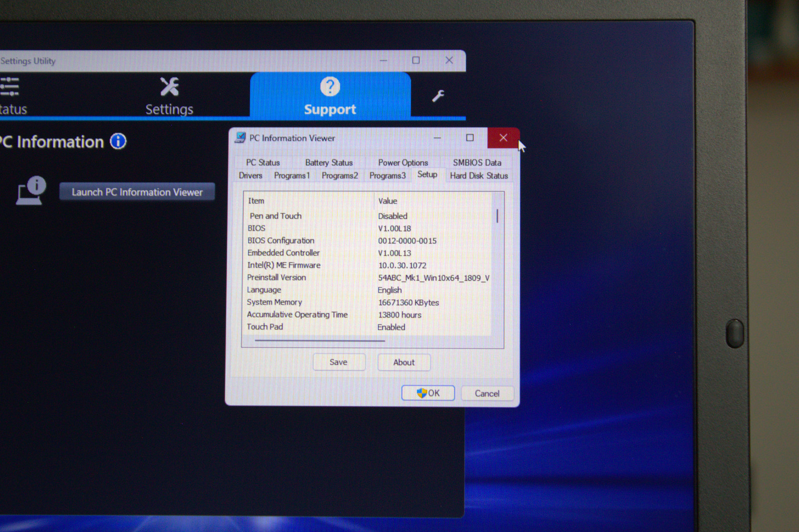
Task: Open the Battery Status tab
Action: tap(329, 162)
